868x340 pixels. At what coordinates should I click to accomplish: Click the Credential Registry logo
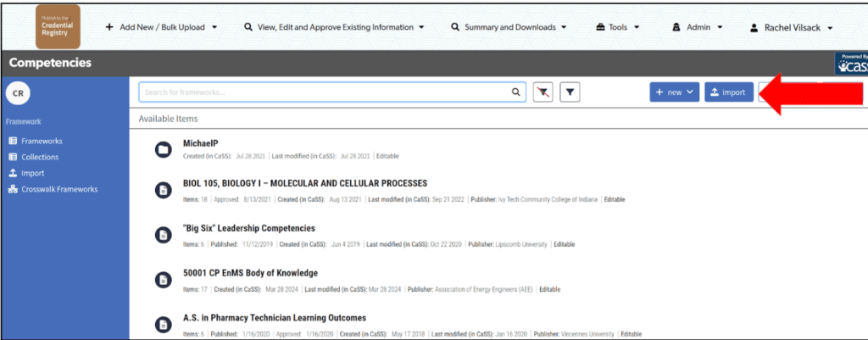[58, 26]
